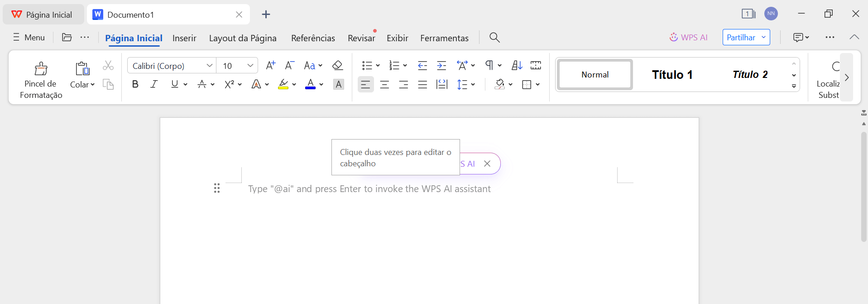Apply the Normal style
Viewport: 868px width, 304px height.
coord(595,75)
